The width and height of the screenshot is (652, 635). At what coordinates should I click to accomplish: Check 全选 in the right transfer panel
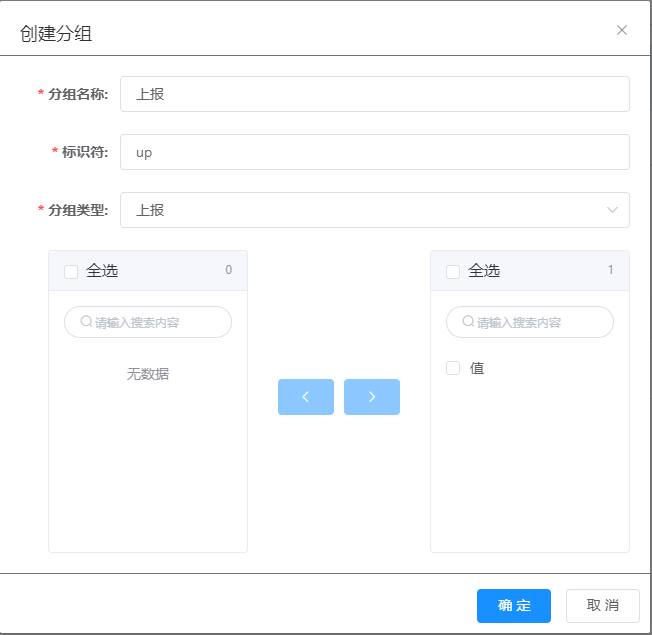[x=453, y=272]
